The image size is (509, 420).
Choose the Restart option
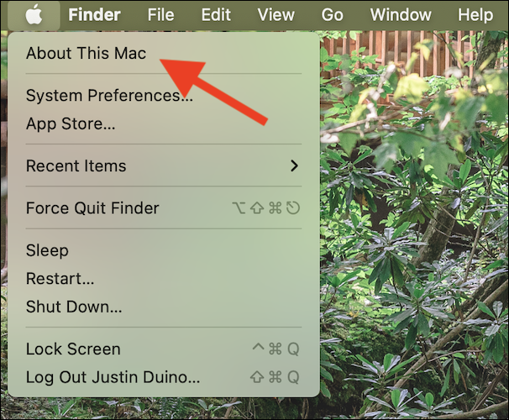[60, 278]
